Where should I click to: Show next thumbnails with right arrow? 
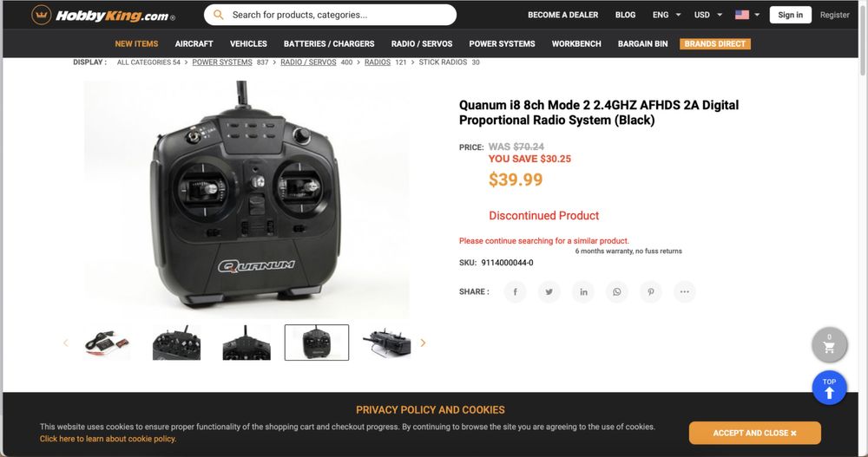[x=423, y=343]
